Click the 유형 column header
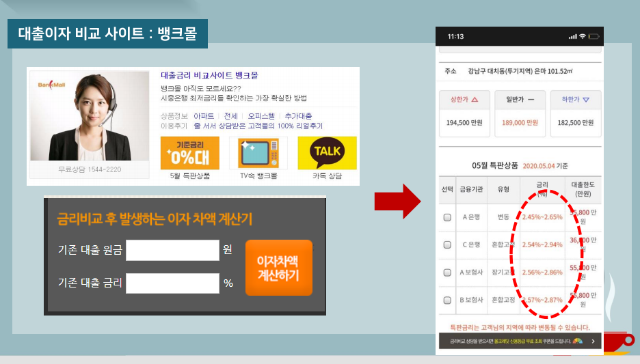 (x=503, y=189)
